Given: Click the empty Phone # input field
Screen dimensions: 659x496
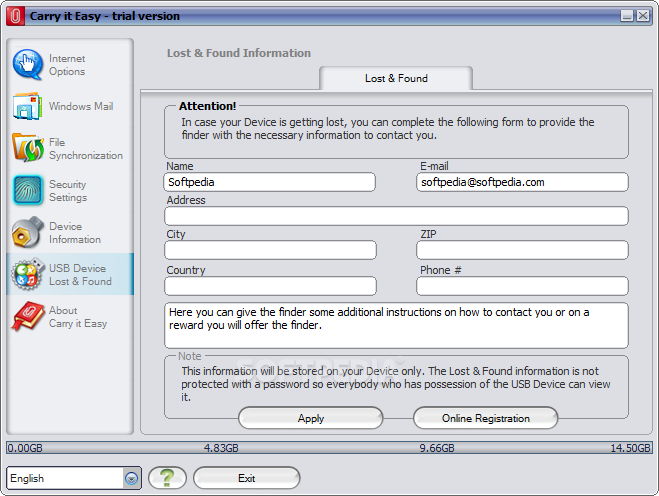Looking at the screenshot, I should [x=522, y=286].
